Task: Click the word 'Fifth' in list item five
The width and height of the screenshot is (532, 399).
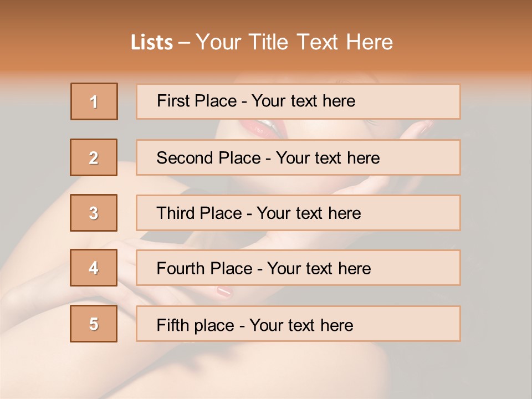Action: (172, 325)
